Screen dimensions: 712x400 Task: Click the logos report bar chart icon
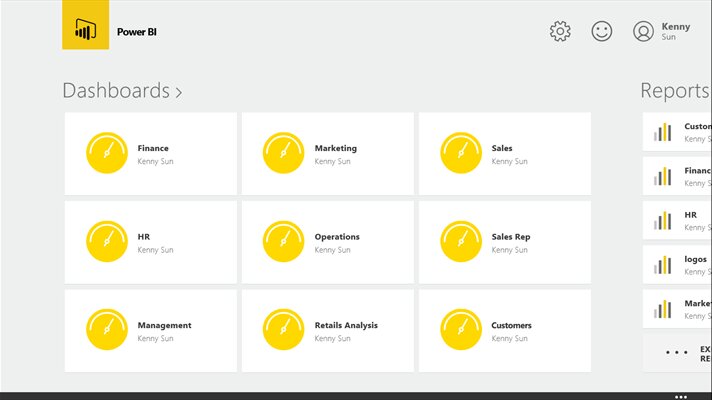(662, 264)
